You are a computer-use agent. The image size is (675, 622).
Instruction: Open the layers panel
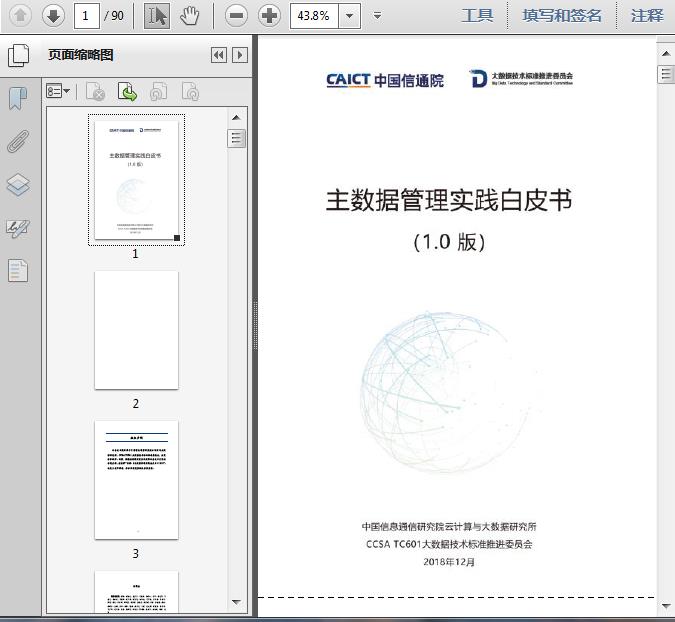[18, 185]
